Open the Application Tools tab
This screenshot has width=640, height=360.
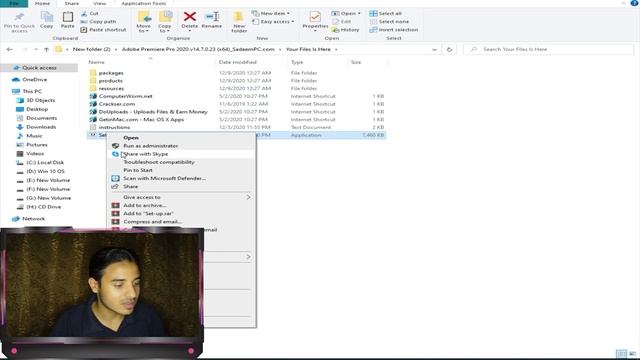point(144,3)
